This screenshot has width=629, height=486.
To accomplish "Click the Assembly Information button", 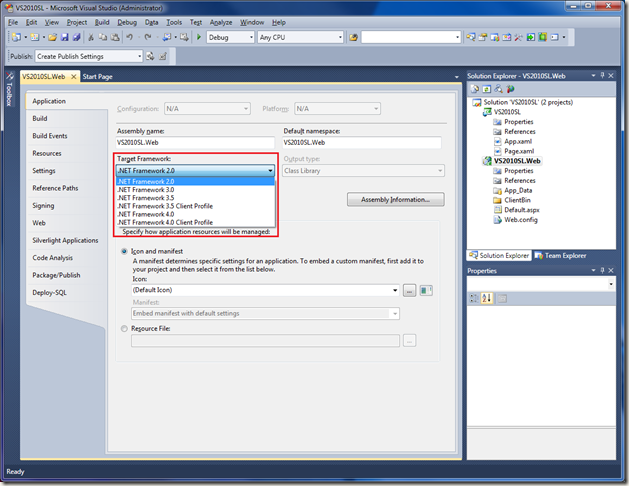I will [396, 200].
